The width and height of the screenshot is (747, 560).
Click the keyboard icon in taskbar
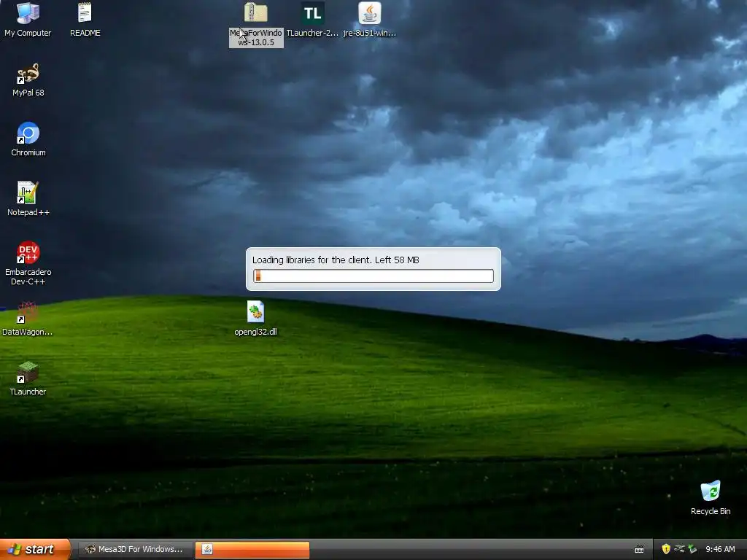(x=639, y=550)
